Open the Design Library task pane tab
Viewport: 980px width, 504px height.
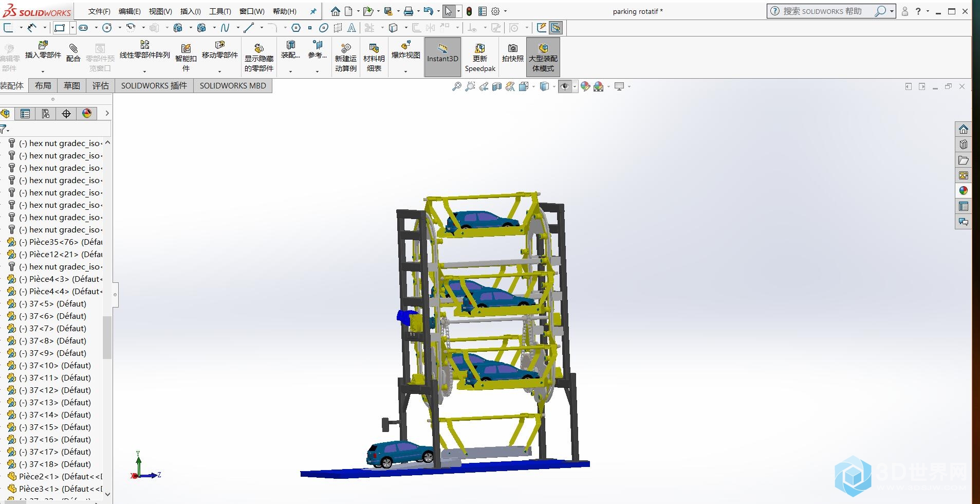pos(964,145)
